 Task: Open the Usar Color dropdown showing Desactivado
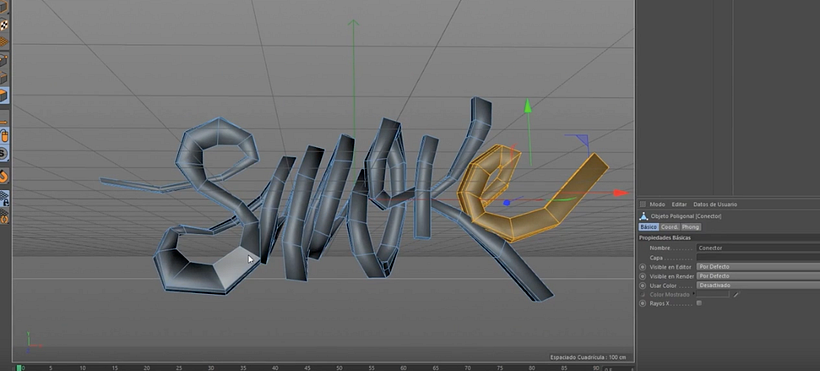[x=758, y=285]
